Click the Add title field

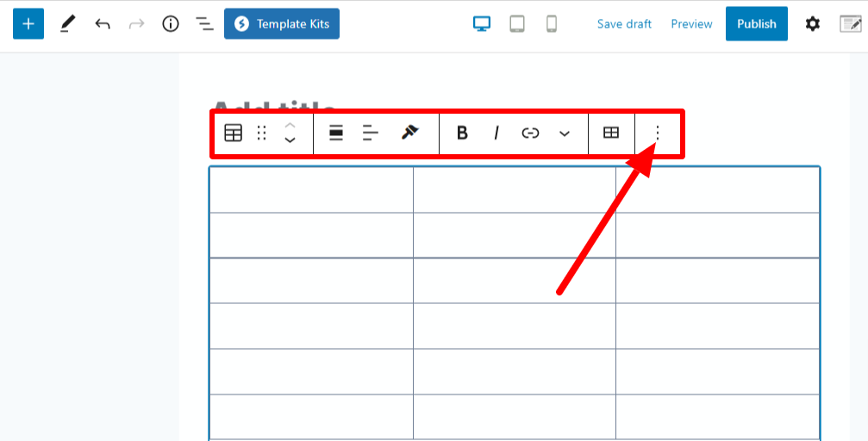274,106
